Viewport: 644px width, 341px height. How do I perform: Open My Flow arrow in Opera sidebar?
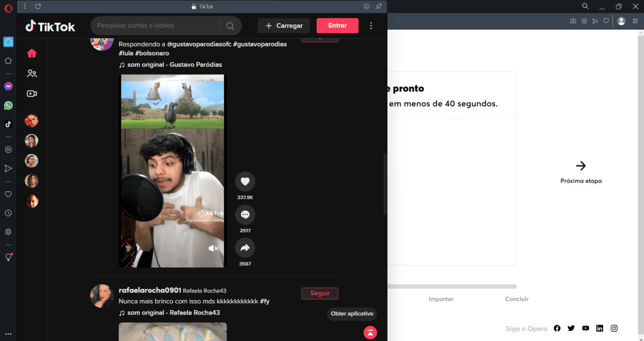click(x=8, y=169)
